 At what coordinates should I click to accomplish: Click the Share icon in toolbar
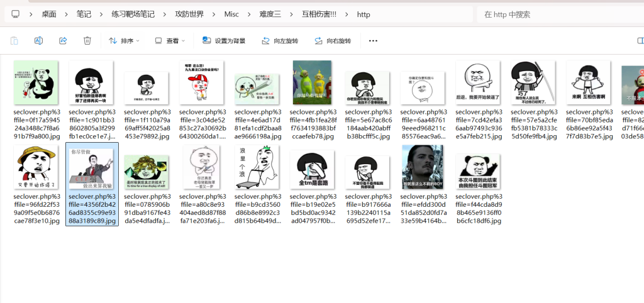[x=63, y=41]
